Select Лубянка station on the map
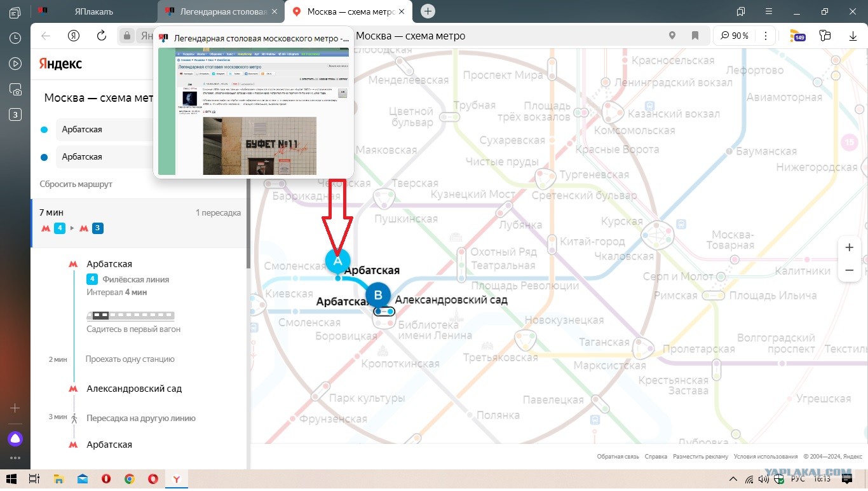 click(520, 225)
